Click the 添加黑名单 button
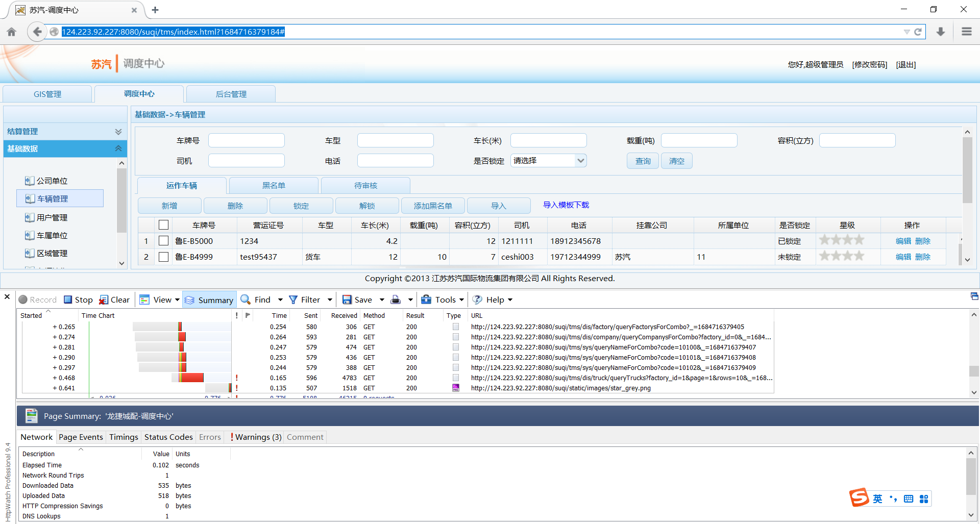Viewport: 980px width, 524px height. [433, 206]
